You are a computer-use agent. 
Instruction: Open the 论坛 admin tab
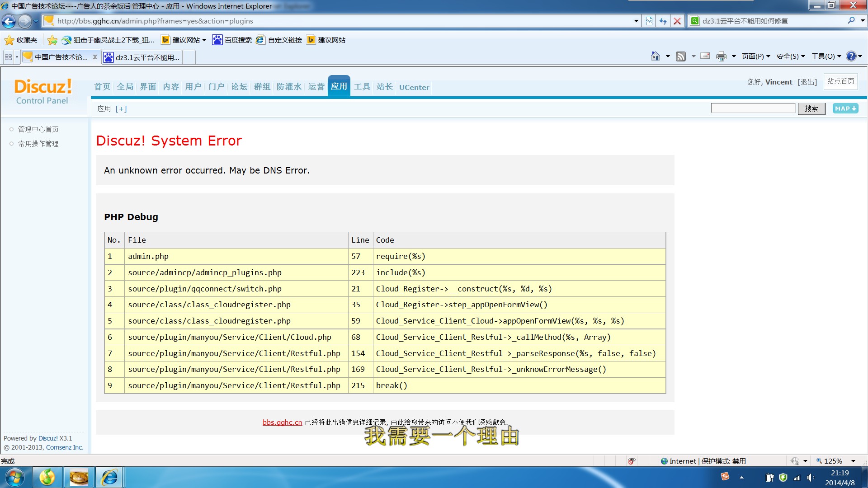pos(239,87)
